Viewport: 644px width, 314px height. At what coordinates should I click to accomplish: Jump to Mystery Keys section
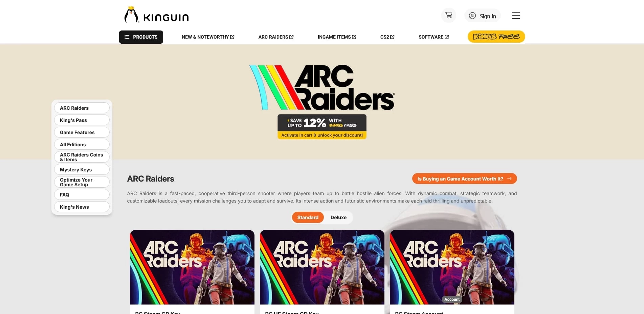(82, 169)
